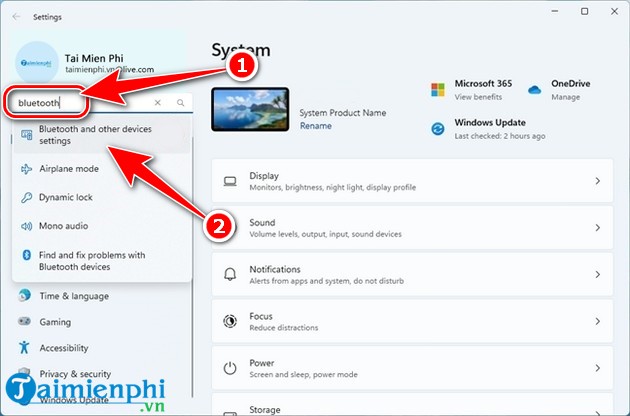
Task: Click the Display monitor icon
Action: [230, 181]
